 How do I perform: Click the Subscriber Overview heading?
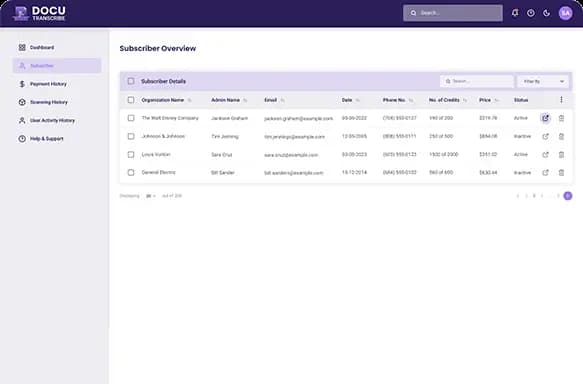click(158, 48)
